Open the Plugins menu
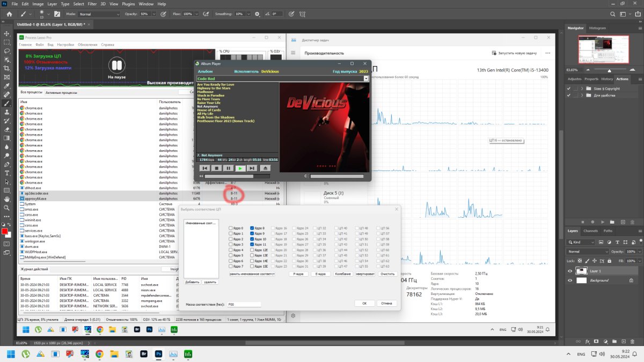Image resolution: width=644 pixels, height=362 pixels. 129,4
